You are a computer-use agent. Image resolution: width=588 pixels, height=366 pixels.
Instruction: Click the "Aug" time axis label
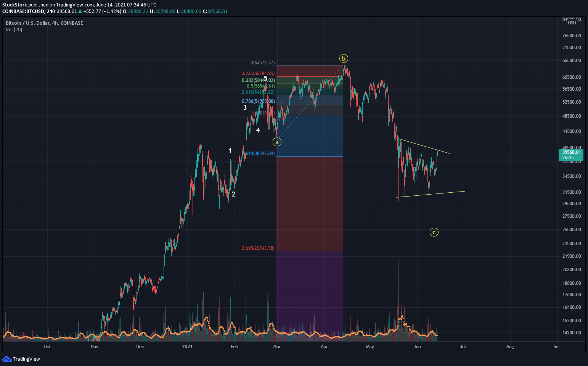click(510, 347)
